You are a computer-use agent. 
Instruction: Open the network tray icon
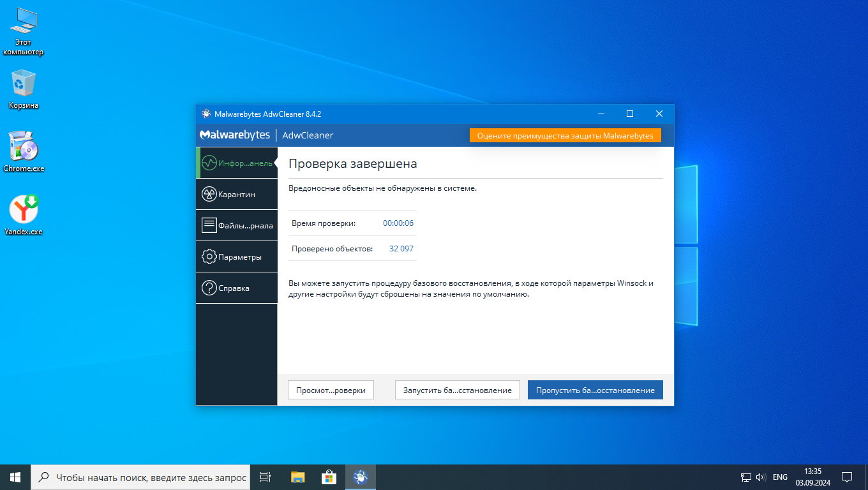pos(745,477)
